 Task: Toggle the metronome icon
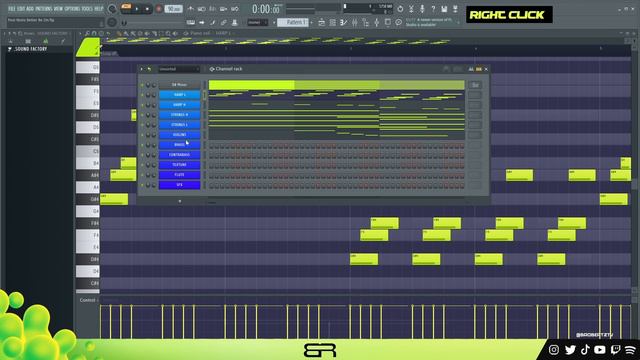[191, 9]
